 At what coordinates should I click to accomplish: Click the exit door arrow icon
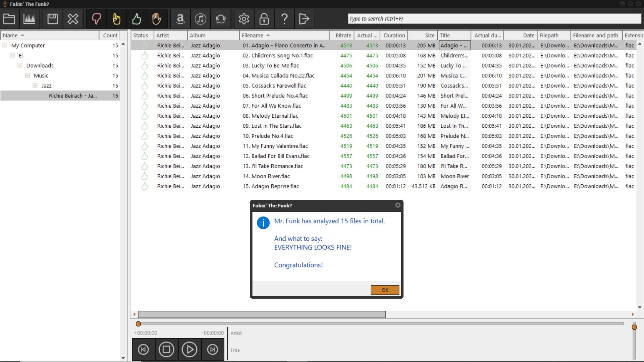304,19
